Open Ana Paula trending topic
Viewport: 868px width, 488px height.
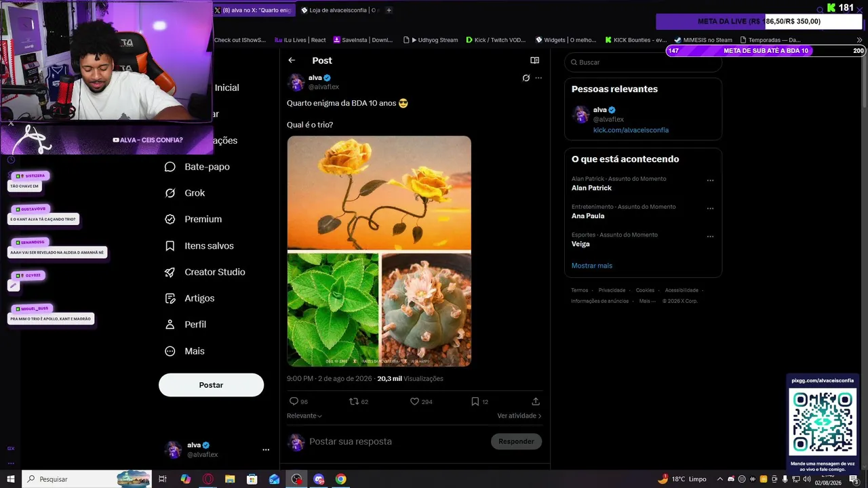(x=588, y=216)
